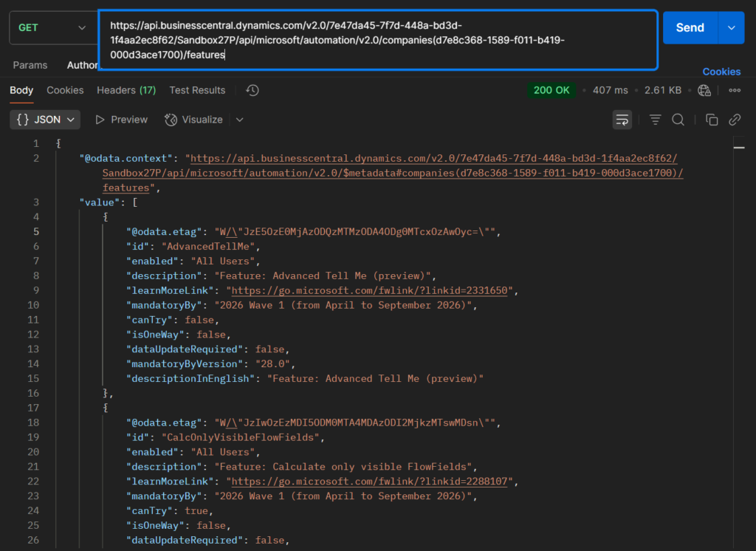Toggle word wrap for the response body
The image size is (756, 551).
pyautogui.click(x=622, y=120)
